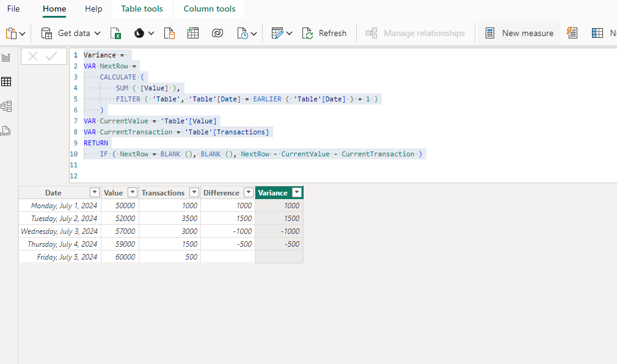The width and height of the screenshot is (617, 364).
Task: Click the Transform data icon
Action: click(x=277, y=34)
